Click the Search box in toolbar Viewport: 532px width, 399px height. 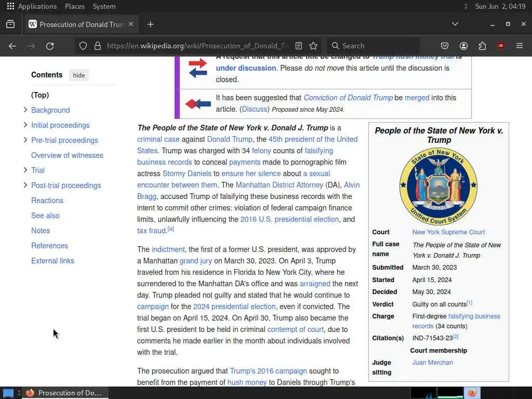click(x=373, y=46)
